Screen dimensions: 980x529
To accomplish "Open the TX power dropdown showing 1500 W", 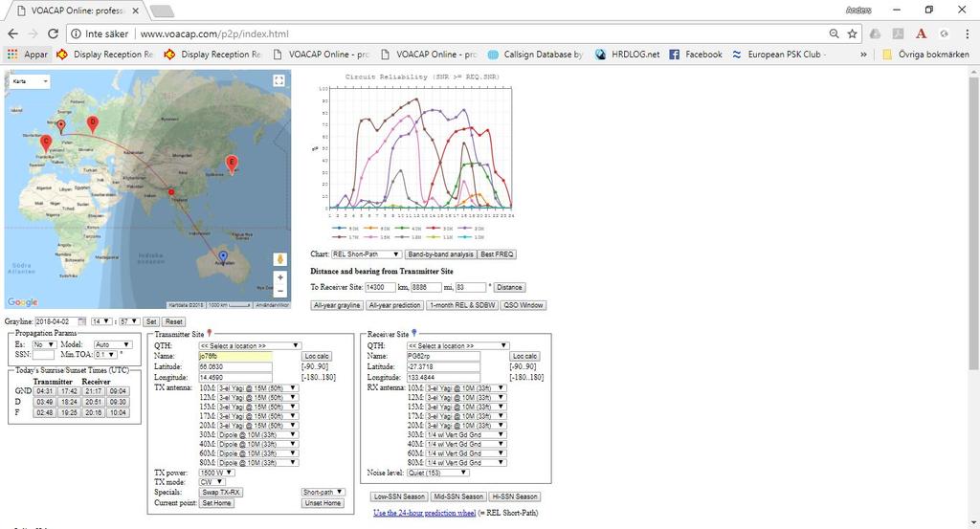I will 217,473.
